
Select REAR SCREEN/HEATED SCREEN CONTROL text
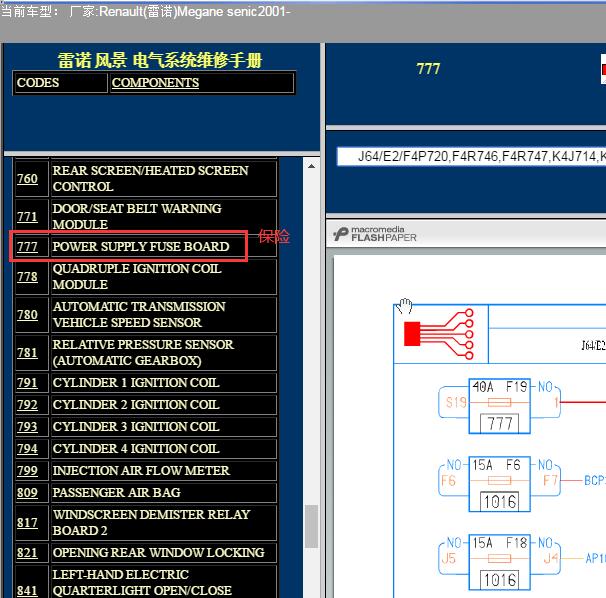(x=150, y=179)
